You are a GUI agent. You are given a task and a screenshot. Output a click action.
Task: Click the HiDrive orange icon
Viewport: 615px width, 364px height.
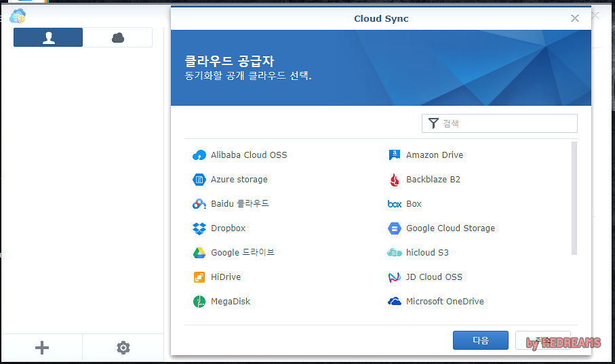point(199,277)
